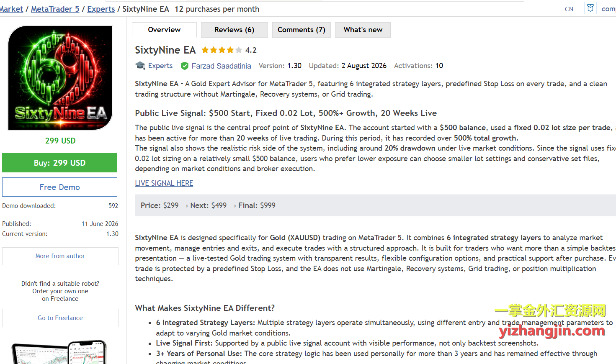Image resolution: width=616 pixels, height=364 pixels.
Task: Follow the LIVE SIGNAL HERE link
Action: click(x=164, y=183)
